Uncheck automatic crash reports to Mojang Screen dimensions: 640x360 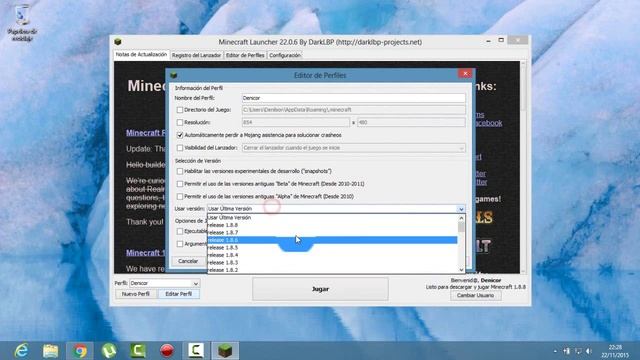pos(180,135)
